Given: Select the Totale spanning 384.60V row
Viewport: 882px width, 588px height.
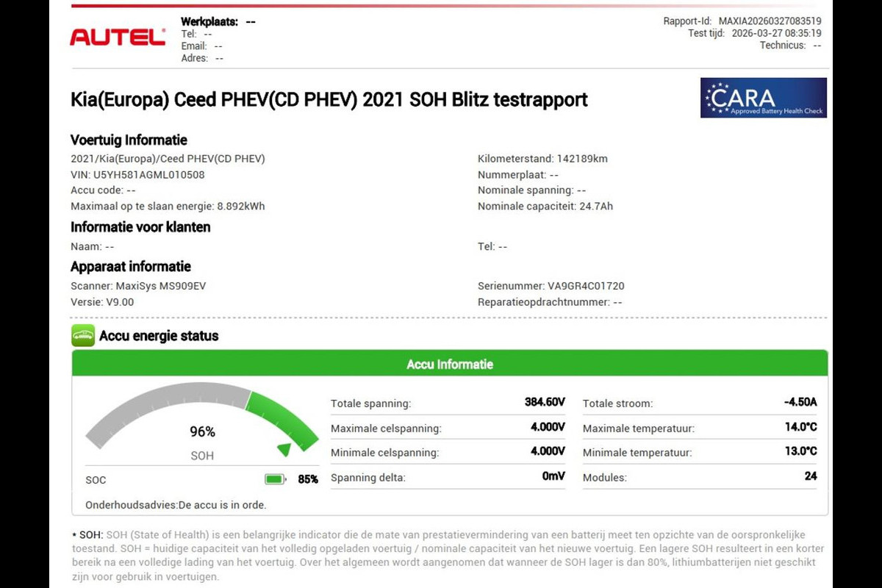Looking at the screenshot, I should 448,403.
